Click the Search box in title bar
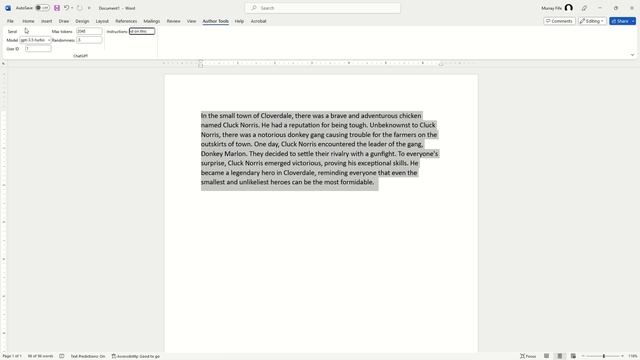The height and width of the screenshot is (360, 640). [323, 8]
